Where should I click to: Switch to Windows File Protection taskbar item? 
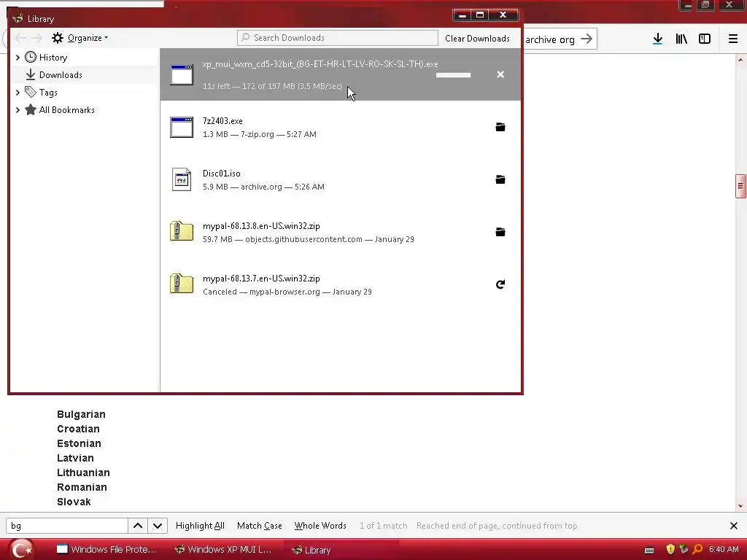point(107,550)
